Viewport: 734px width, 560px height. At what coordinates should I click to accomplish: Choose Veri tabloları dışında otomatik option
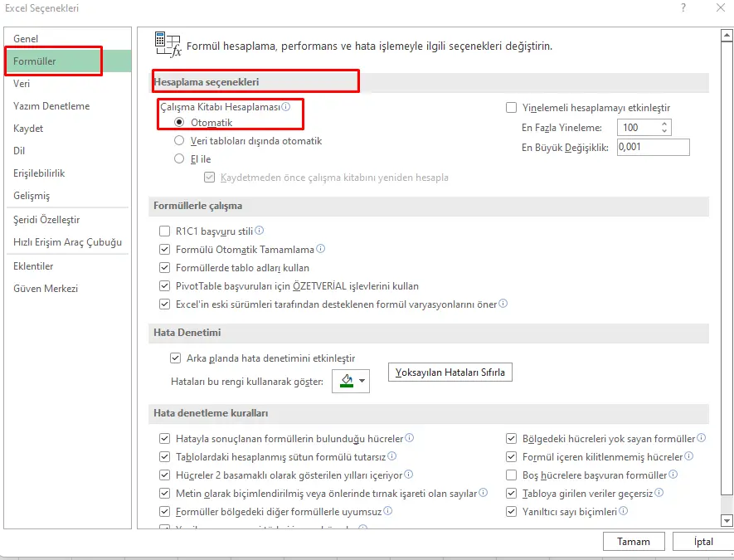coord(179,141)
